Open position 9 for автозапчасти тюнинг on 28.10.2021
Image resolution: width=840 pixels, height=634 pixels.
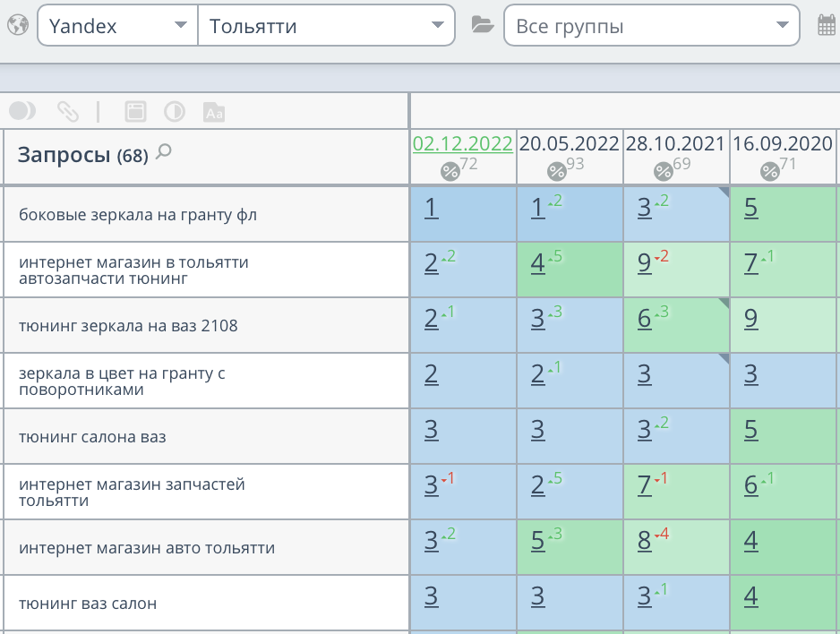(645, 263)
